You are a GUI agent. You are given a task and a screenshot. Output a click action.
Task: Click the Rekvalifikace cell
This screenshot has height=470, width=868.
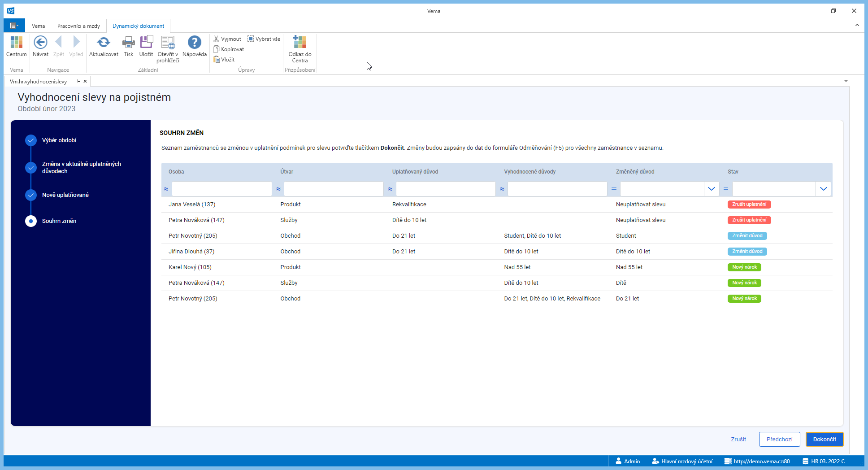point(409,205)
